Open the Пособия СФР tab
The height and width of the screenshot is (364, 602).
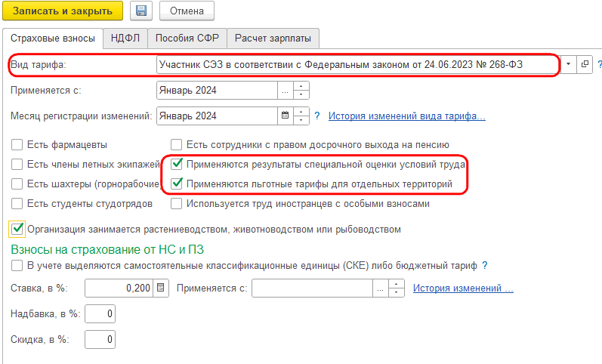point(187,38)
